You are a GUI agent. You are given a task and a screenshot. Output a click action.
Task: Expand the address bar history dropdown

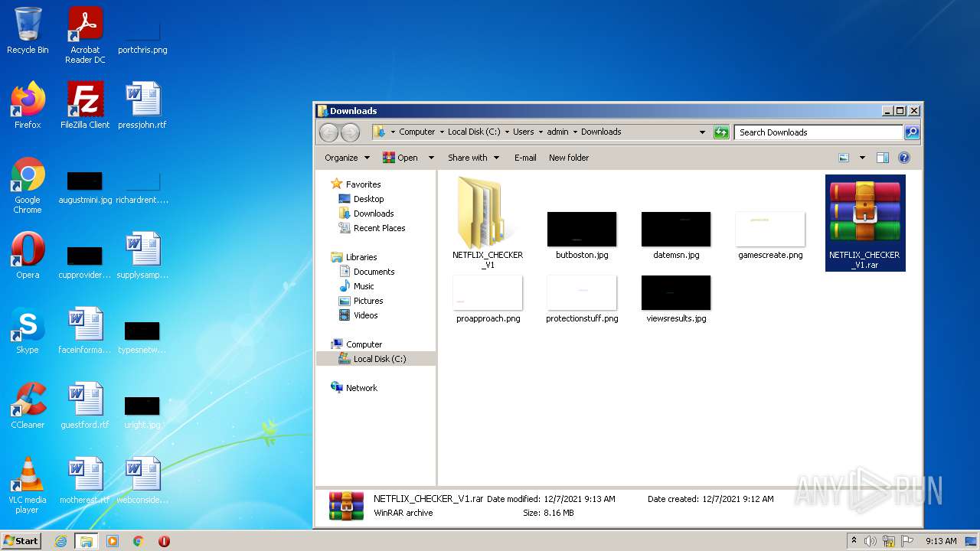(702, 132)
